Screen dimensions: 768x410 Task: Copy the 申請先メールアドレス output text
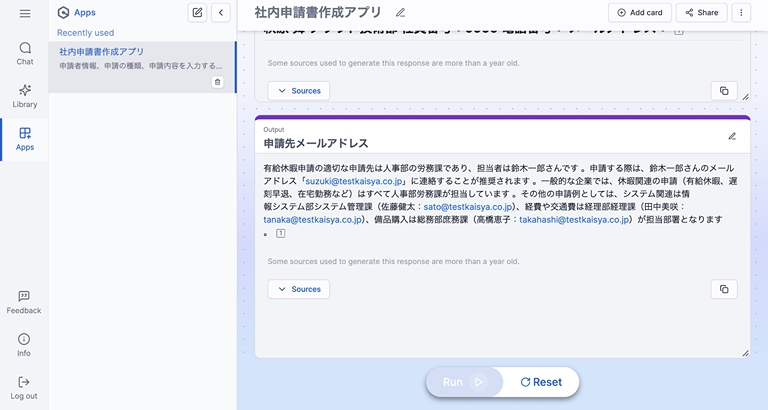coord(723,289)
